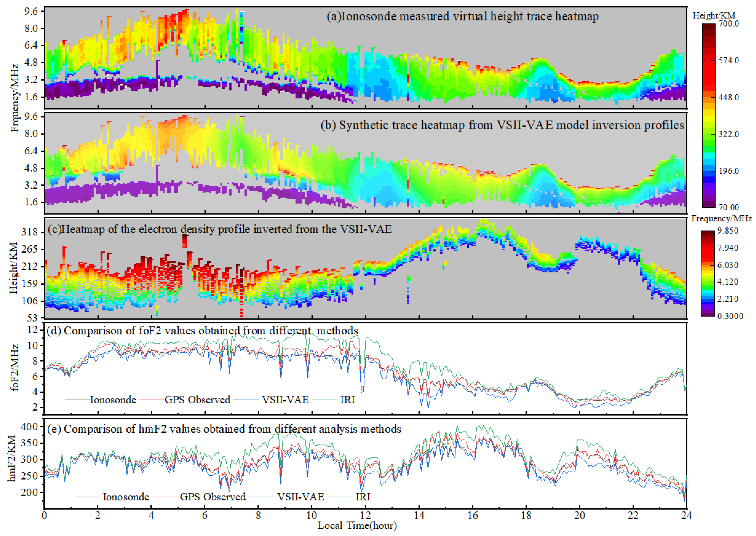
Task: Click the IRI legend entry in foF2 panel
Action: (347, 400)
